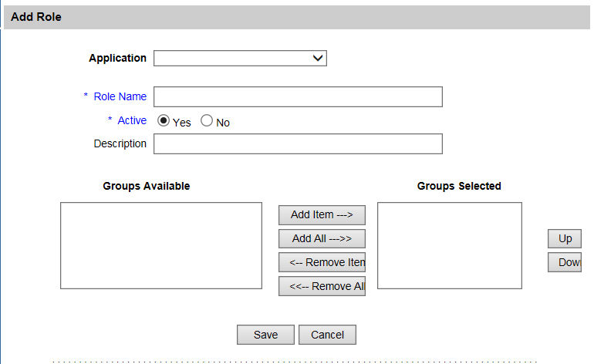Click the Groups Available heading
The width and height of the screenshot is (594, 364).
(146, 186)
